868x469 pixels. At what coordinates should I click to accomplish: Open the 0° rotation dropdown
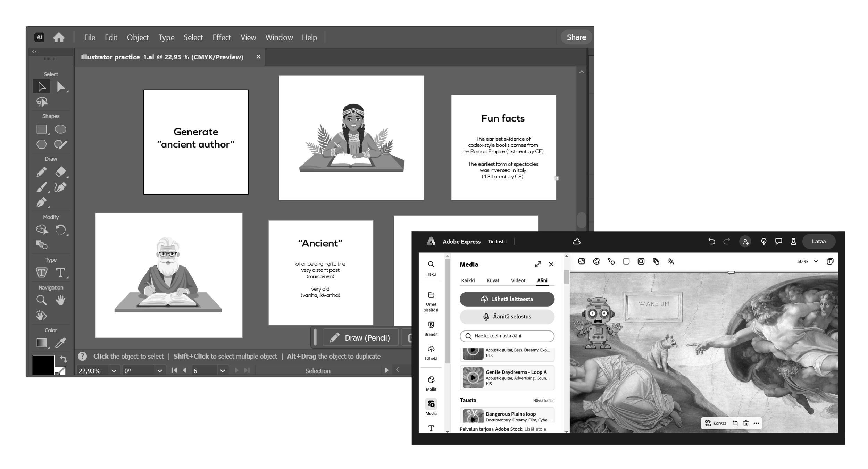click(x=159, y=371)
